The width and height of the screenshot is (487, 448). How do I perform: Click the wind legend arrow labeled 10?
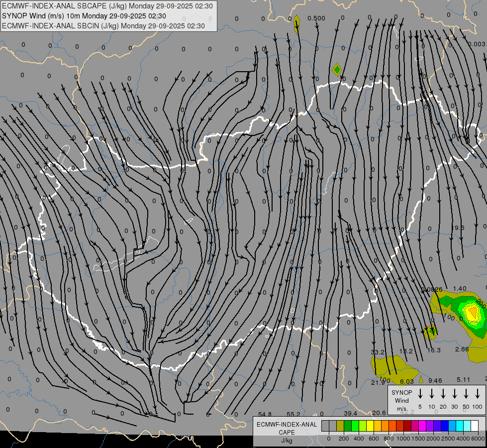431,393
